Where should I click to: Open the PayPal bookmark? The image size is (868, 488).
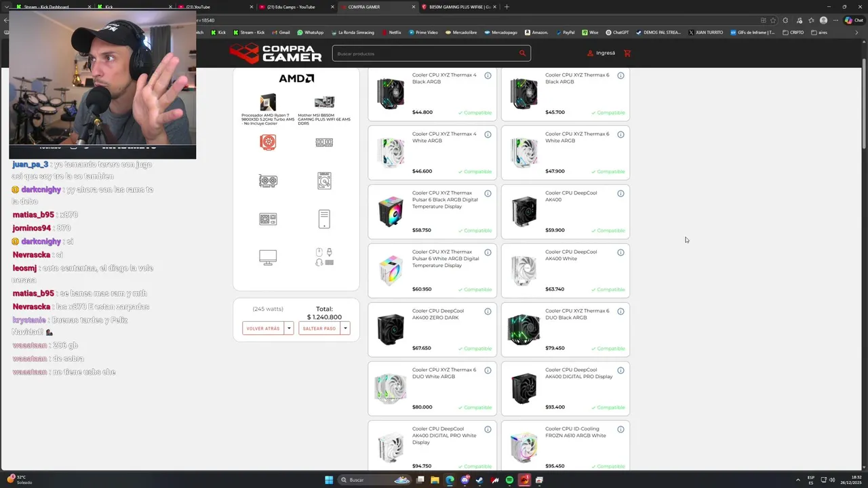[x=565, y=33]
